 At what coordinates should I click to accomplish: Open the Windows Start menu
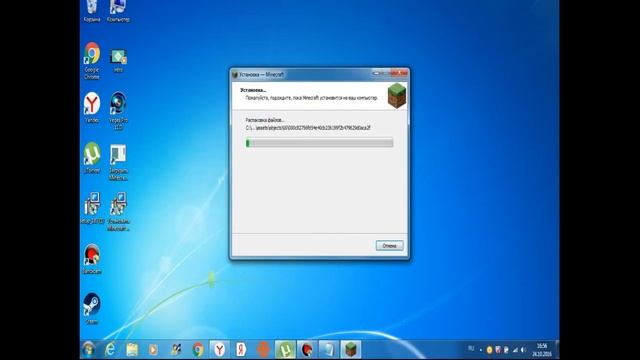88,349
